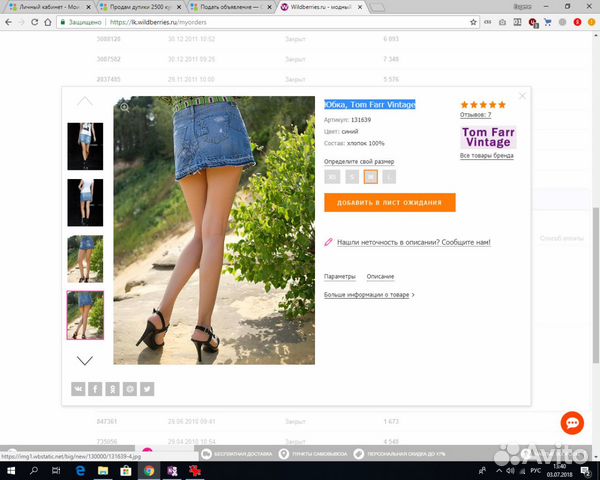The height and width of the screenshot is (480, 600).
Task: Bookmark this page with the star icon
Action: (x=473, y=22)
